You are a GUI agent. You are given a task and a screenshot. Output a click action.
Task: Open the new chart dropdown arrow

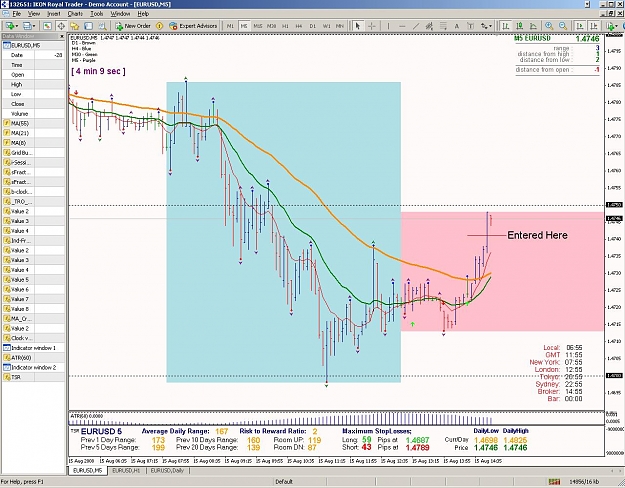click(16, 26)
